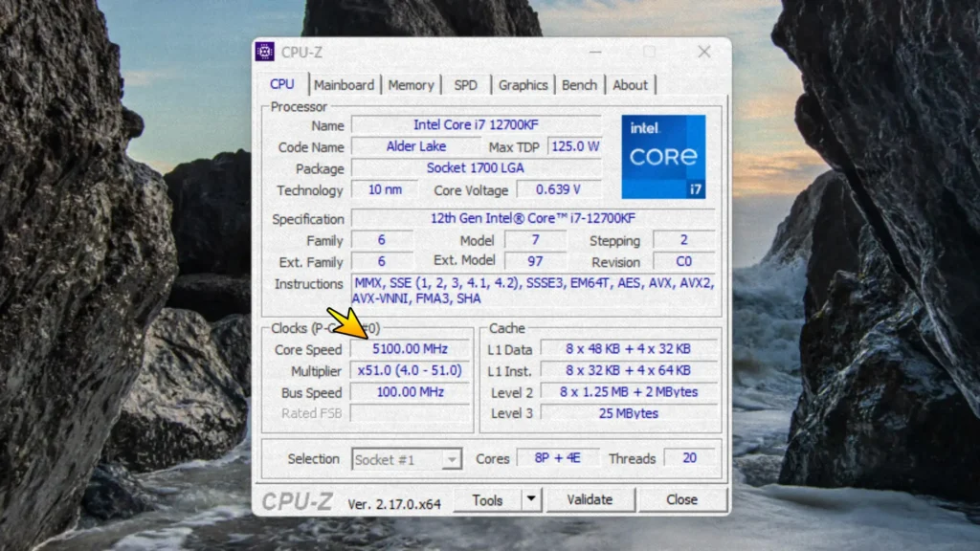This screenshot has width=980, height=551.
Task: Click the Specification 12th Gen Intel Core field
Action: pos(533,218)
